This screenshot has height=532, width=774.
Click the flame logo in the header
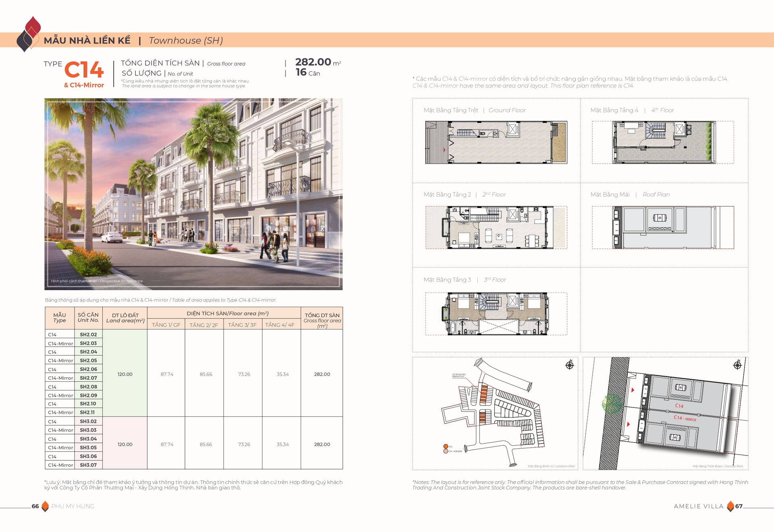pyautogui.click(x=29, y=34)
